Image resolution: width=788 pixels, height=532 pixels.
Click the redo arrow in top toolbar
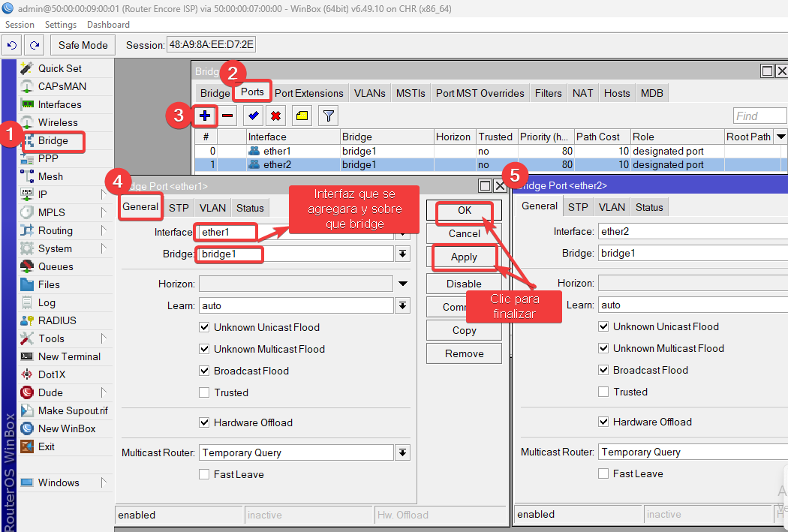click(34, 45)
